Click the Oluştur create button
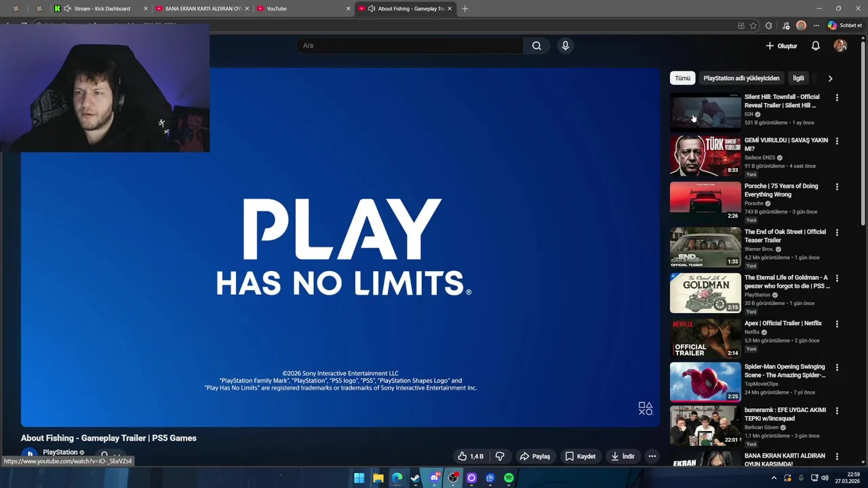Image resolution: width=868 pixels, height=488 pixels. click(781, 45)
